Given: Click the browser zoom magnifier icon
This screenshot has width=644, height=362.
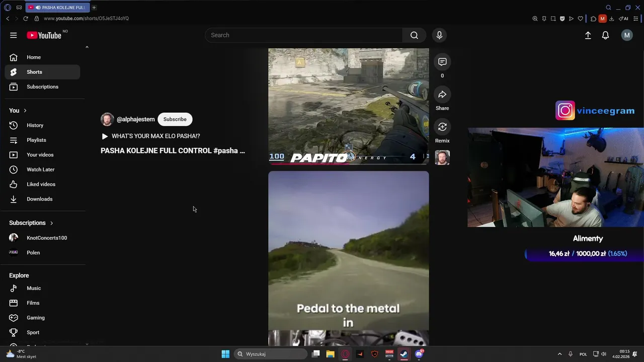Looking at the screenshot, I should 535,19.
